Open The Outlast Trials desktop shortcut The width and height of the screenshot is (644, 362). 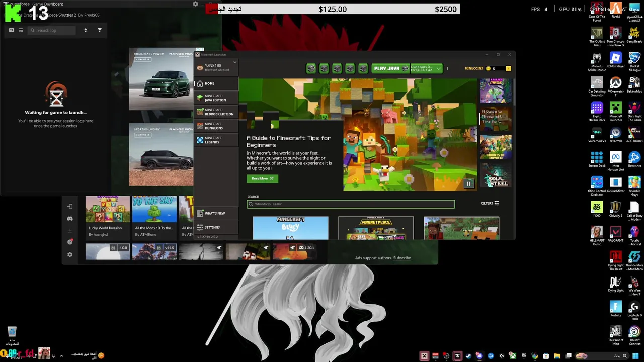tap(597, 37)
